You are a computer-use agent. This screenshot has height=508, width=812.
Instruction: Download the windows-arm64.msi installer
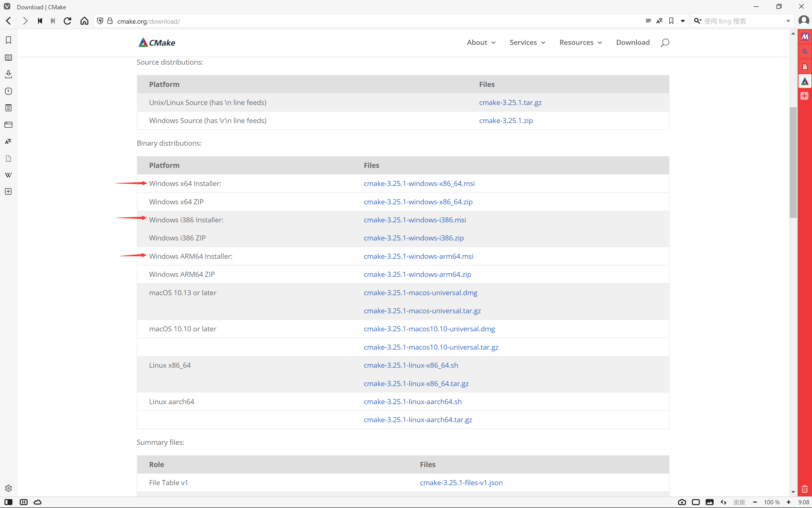(418, 256)
